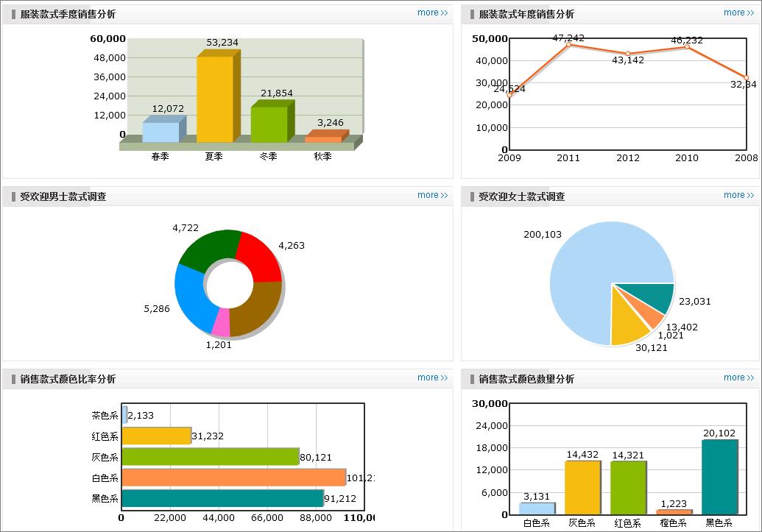Viewport: 762px width, 532px height.
Task: Open more for 销售款式颜色比率分析
Action: point(433,377)
